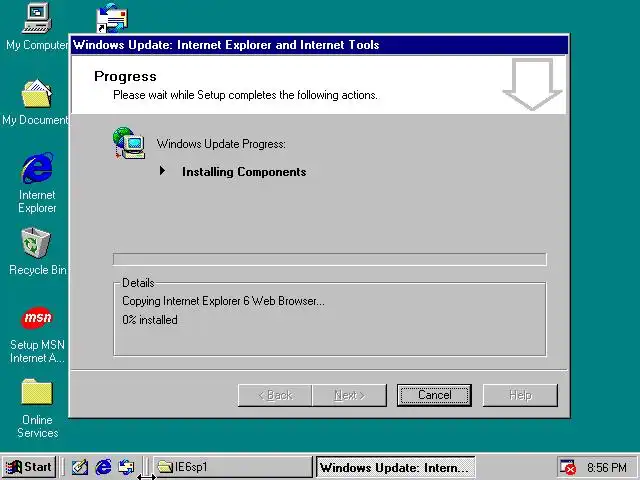
Task: Select the Internet Explorer desktop icon
Action: (x=37, y=168)
